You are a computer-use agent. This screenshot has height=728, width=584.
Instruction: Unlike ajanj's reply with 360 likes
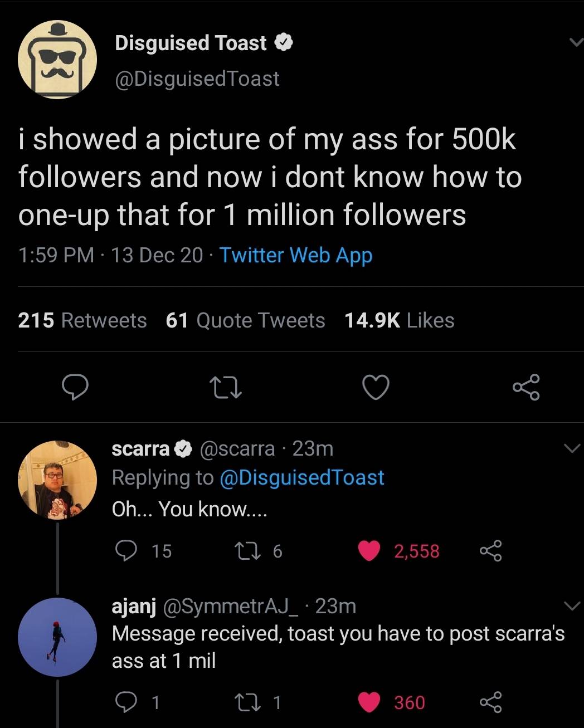369,702
